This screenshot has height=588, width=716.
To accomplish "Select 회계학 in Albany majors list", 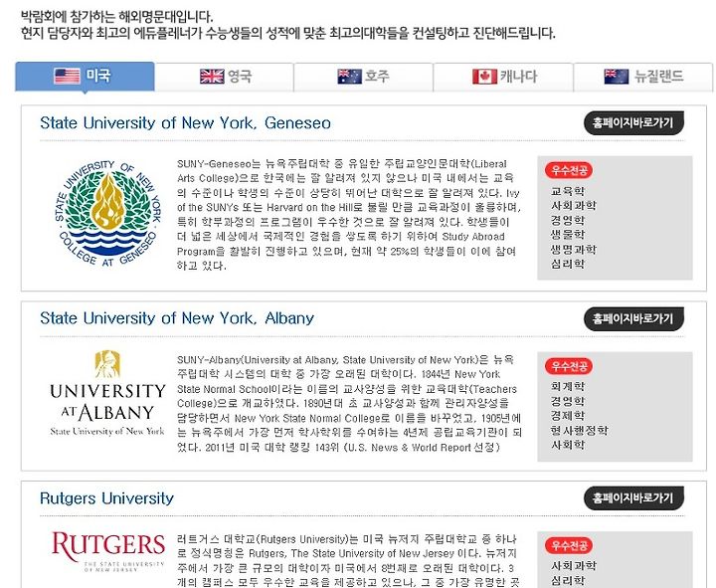I will [568, 386].
